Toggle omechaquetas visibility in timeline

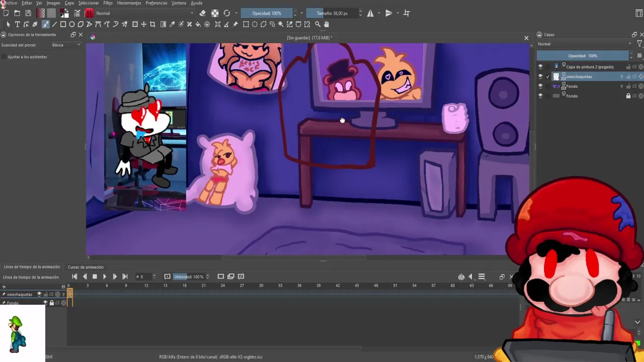click(39, 294)
